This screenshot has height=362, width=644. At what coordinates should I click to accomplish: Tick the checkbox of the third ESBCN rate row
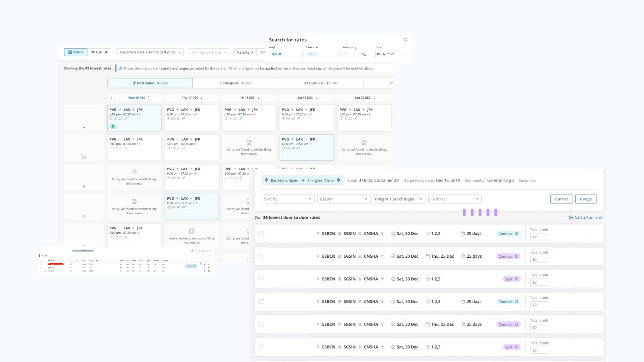262,279
